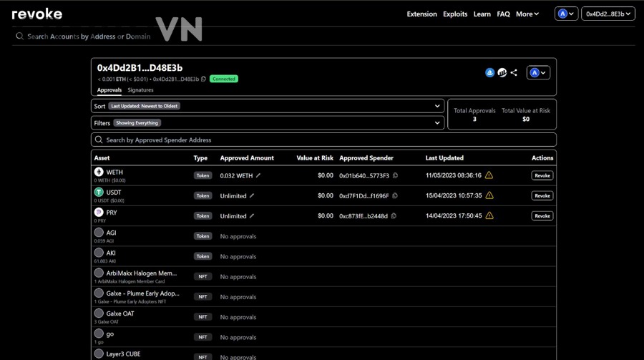Click the PRY token icon
Image resolution: width=644 pixels, height=360 pixels.
pyautogui.click(x=99, y=212)
